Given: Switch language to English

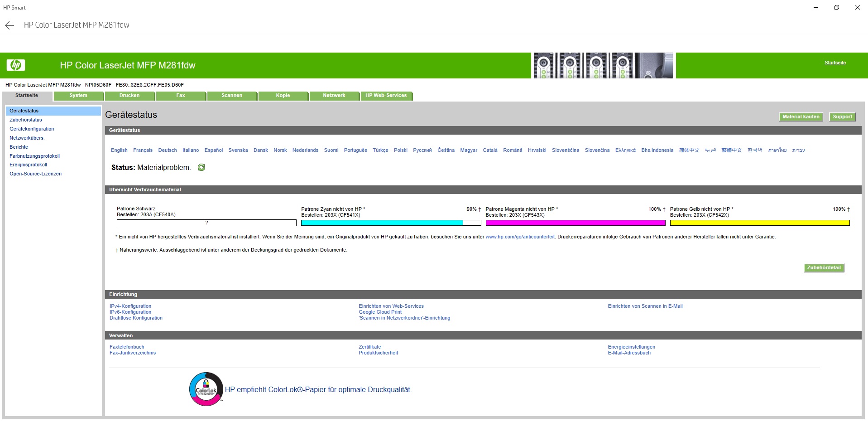Looking at the screenshot, I should tap(119, 150).
